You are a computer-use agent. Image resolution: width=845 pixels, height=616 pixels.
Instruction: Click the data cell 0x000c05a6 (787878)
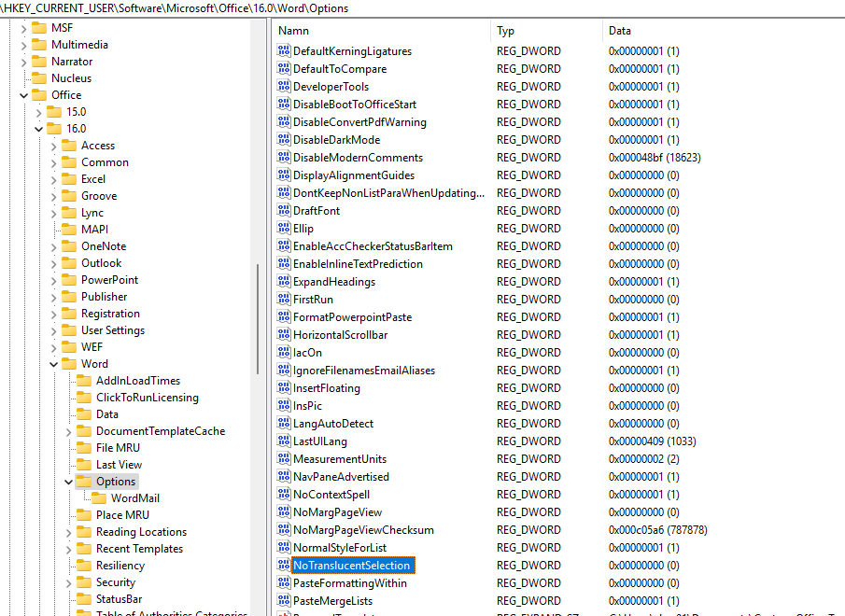(657, 530)
